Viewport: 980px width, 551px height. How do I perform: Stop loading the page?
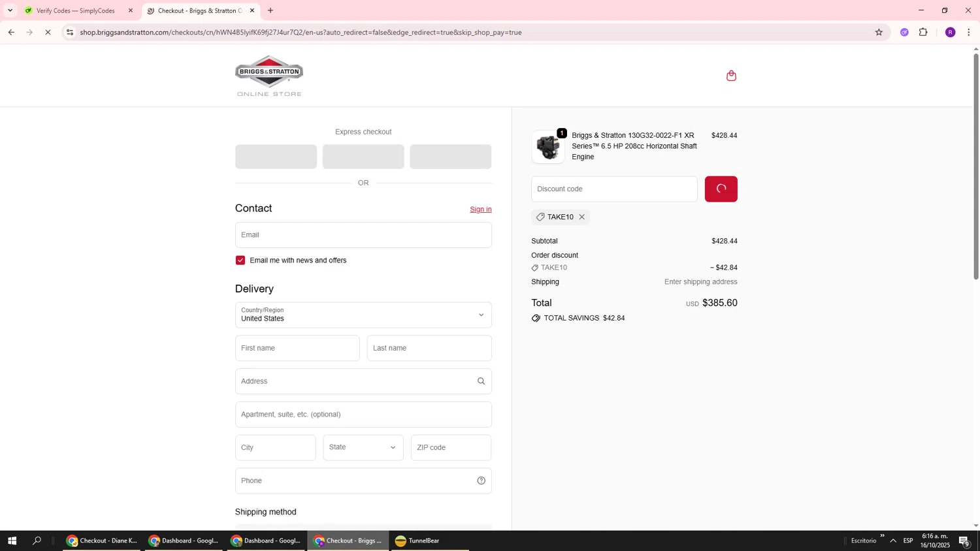(x=48, y=32)
